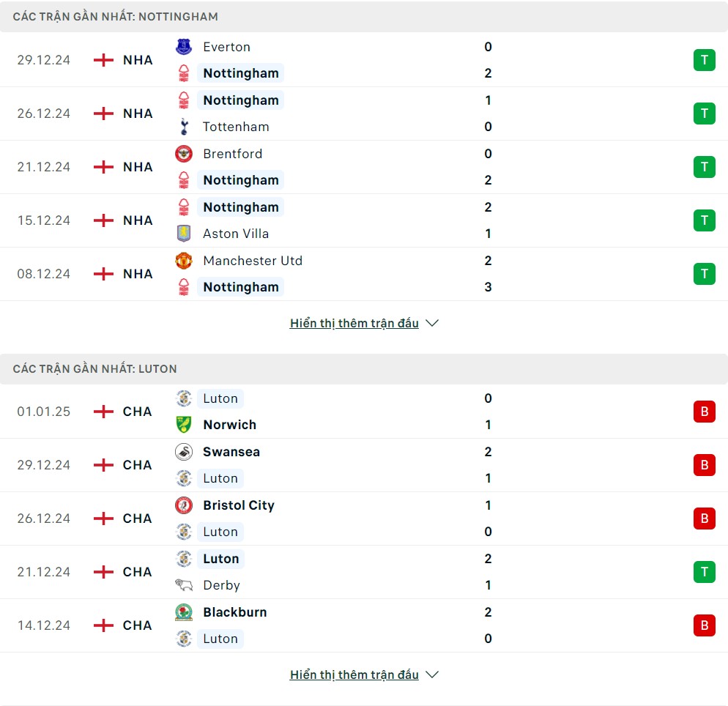This screenshot has height=706, width=728.
Task: Click the Tottenham club crest icon
Action: pos(184,127)
